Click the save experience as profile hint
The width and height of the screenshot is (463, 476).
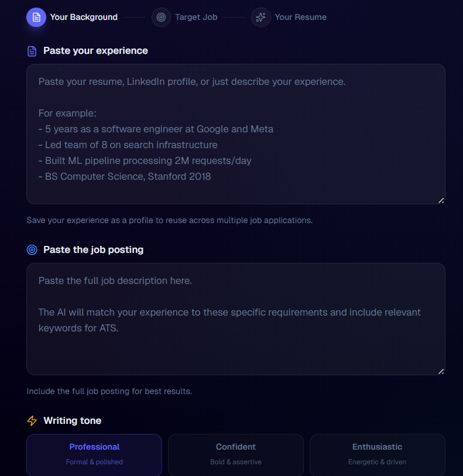coord(169,221)
